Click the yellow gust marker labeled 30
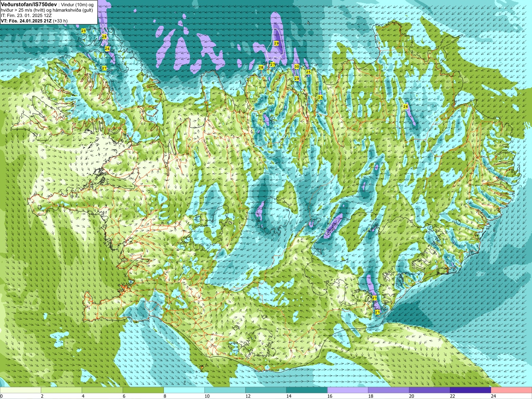 [x=296, y=66]
